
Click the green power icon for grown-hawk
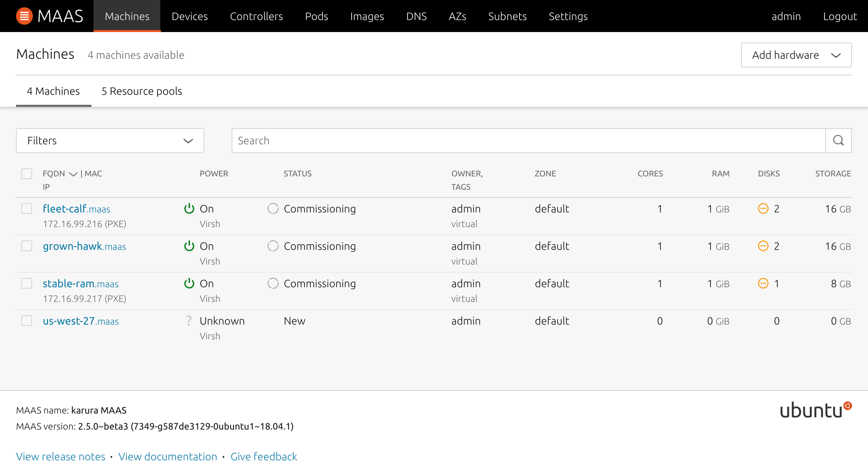(189, 246)
